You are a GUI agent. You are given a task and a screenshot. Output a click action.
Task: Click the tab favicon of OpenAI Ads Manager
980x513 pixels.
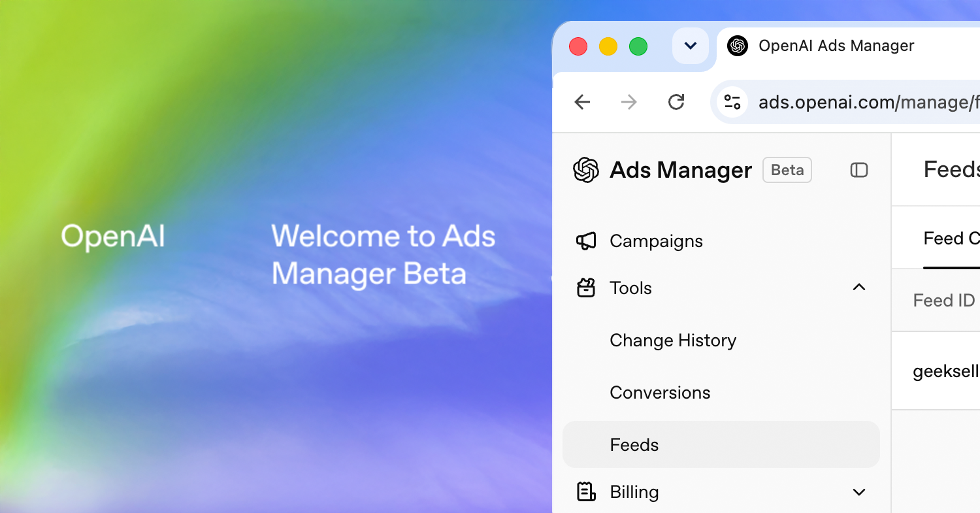point(738,46)
